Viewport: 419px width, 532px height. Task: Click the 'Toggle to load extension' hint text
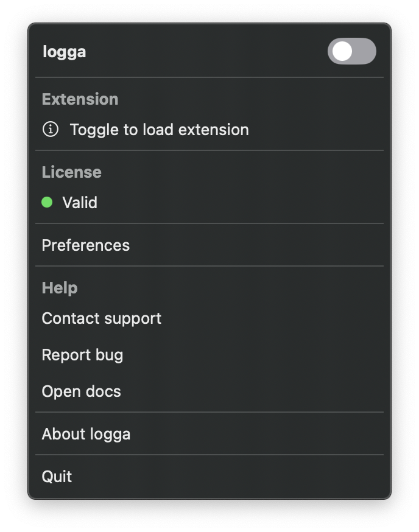click(x=159, y=130)
